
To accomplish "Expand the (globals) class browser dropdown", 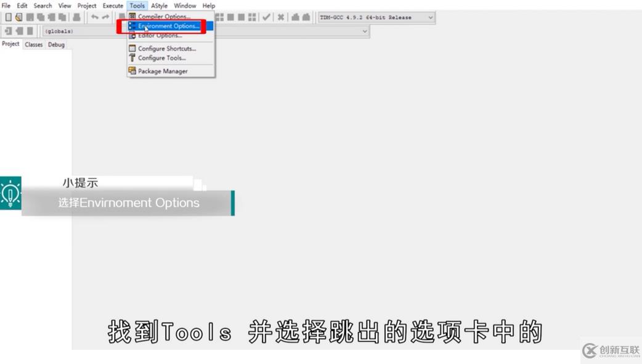I will (364, 31).
